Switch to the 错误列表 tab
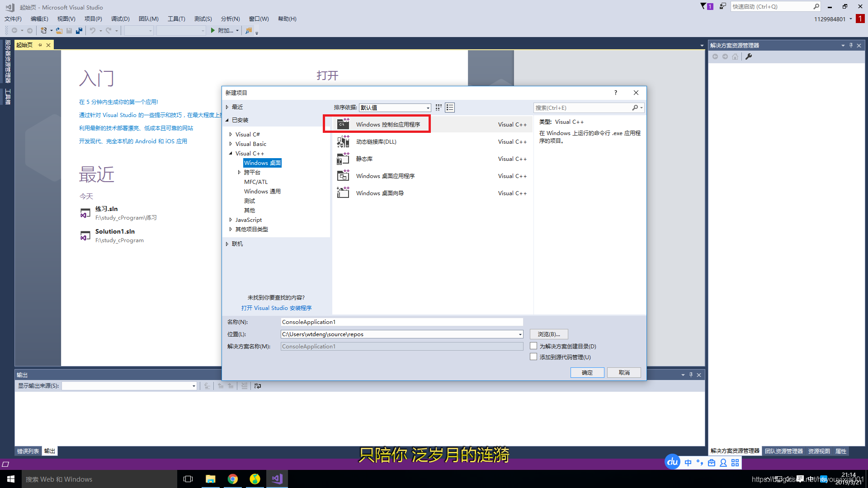Screen dimensions: 868x488 [x=28, y=451]
